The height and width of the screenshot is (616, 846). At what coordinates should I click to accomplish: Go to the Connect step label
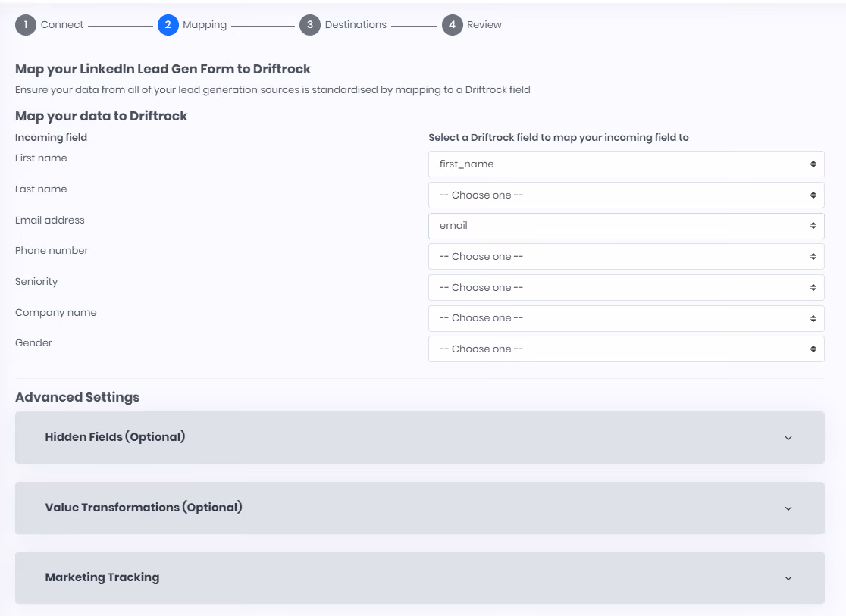(62, 25)
